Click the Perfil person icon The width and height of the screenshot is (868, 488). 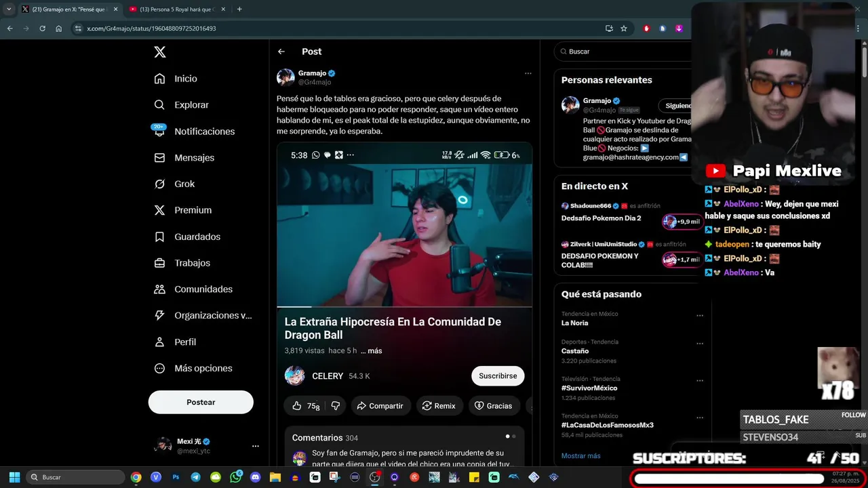coord(159,342)
